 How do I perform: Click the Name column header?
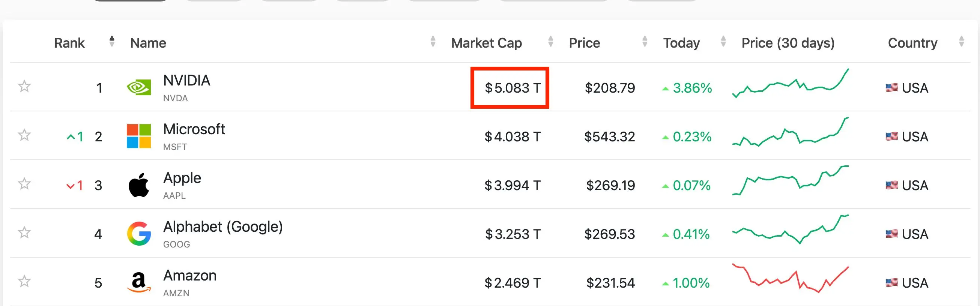pos(148,43)
